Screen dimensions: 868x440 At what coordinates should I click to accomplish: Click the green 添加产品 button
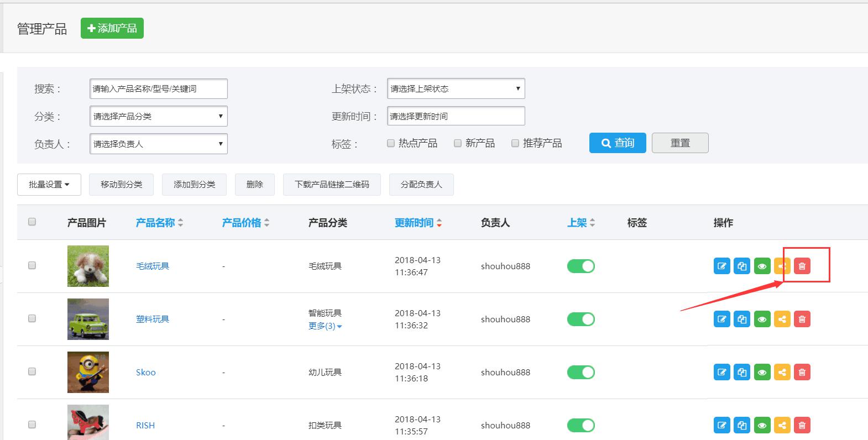tap(112, 28)
